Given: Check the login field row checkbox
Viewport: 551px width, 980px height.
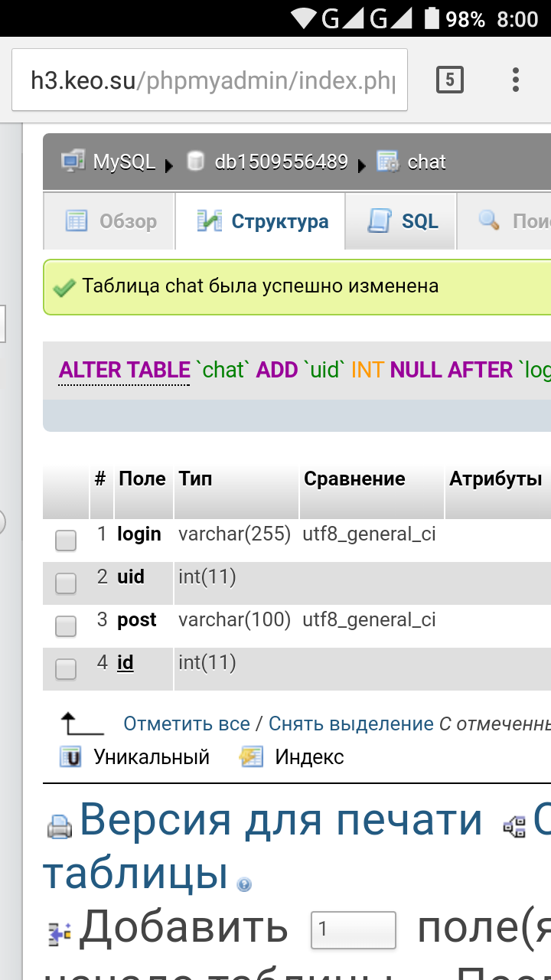Looking at the screenshot, I should (x=66, y=541).
